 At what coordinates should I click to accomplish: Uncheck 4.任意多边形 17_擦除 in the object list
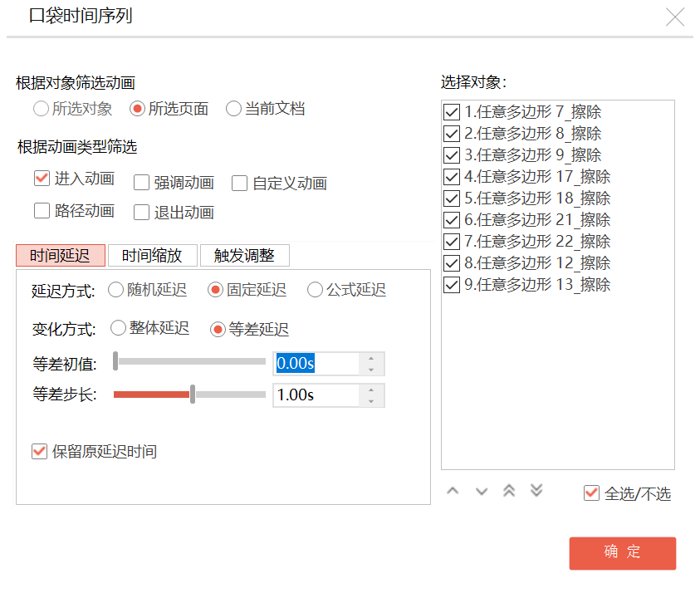point(452,177)
